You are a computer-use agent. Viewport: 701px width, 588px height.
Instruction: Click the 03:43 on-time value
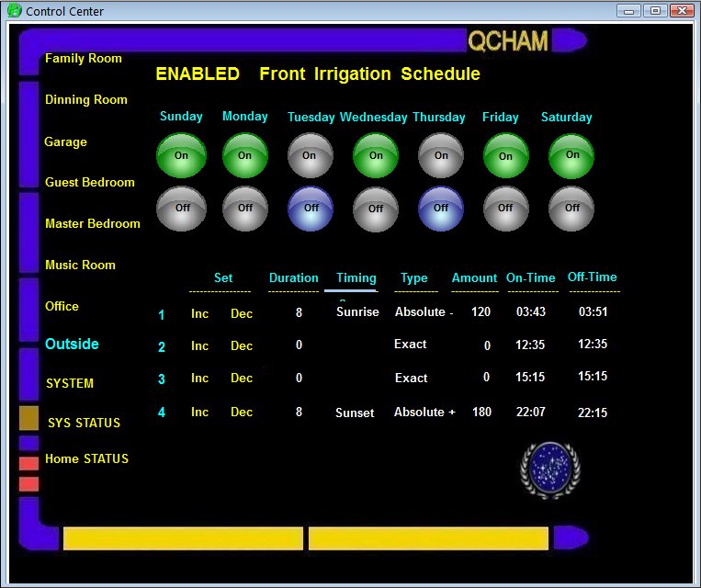tap(531, 311)
